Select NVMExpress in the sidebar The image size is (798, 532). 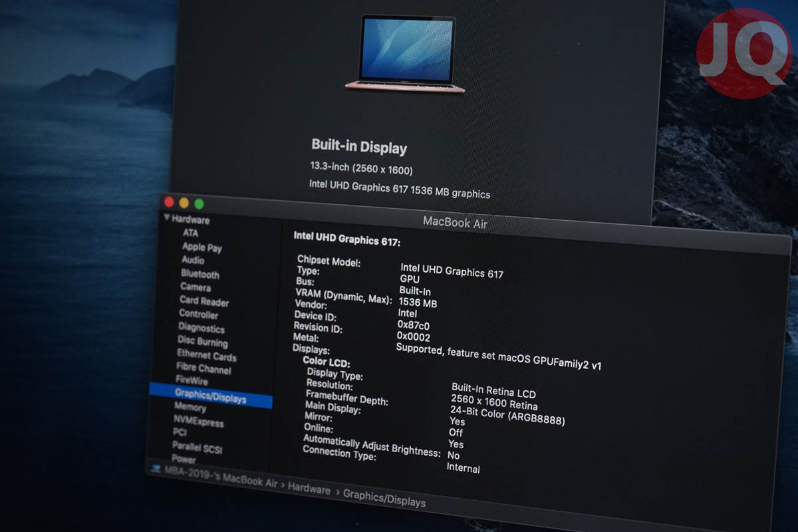click(198, 421)
